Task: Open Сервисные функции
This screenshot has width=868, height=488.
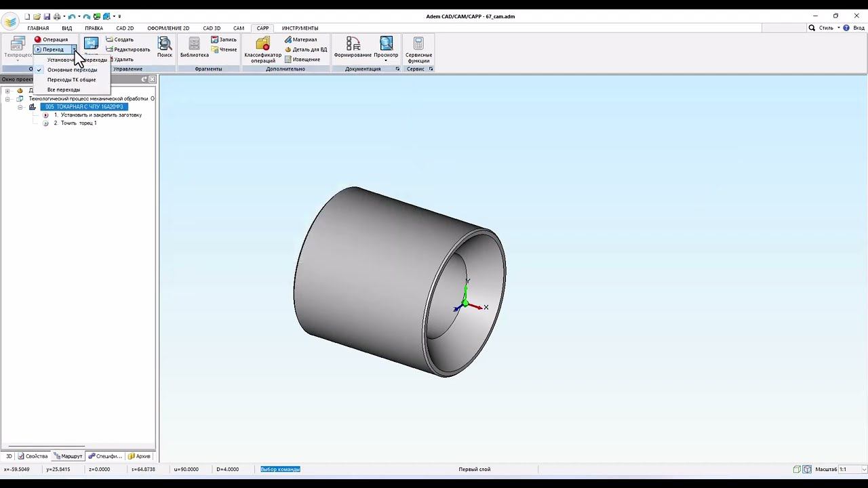Action: pyautogui.click(x=418, y=50)
